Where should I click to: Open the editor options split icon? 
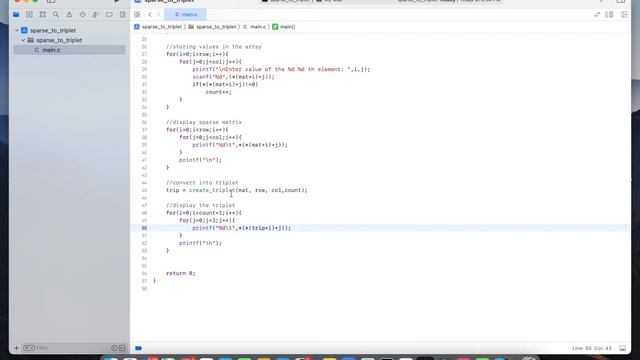tap(609, 15)
